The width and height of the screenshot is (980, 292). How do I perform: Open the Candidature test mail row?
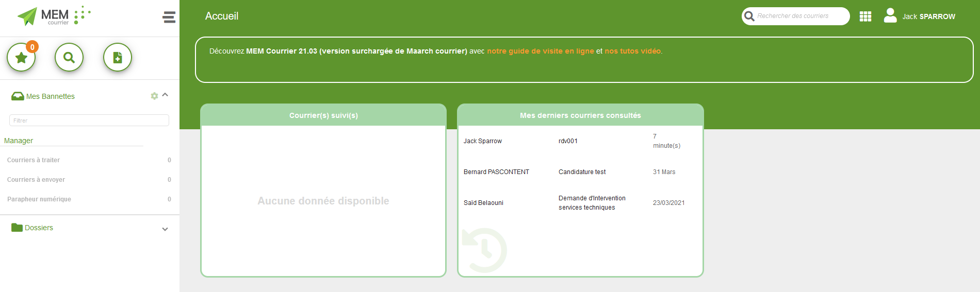(x=582, y=172)
